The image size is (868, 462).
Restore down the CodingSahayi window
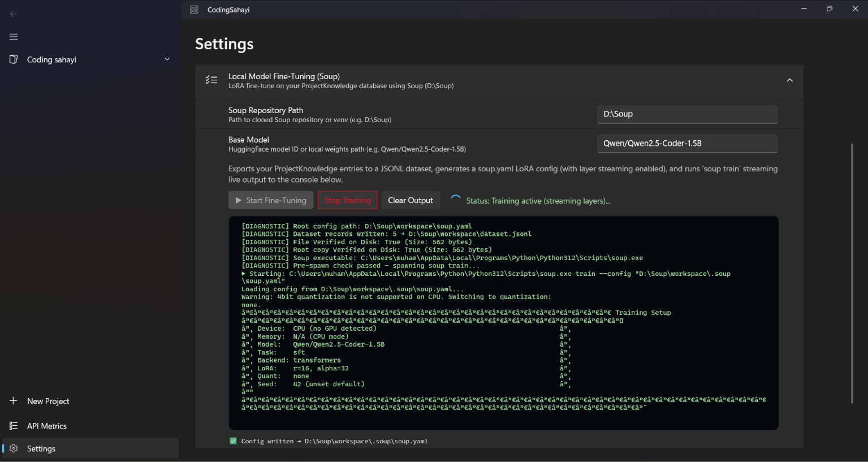(830, 9)
